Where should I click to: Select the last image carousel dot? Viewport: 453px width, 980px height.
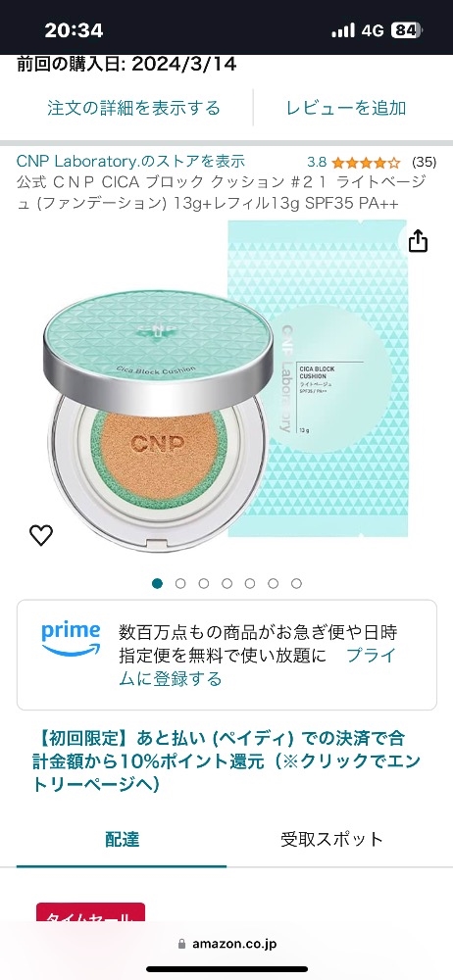click(x=296, y=583)
